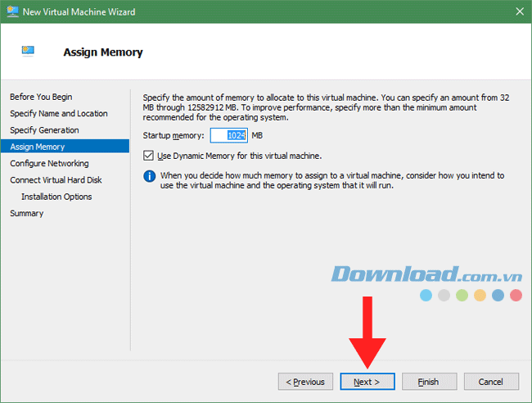Click the Assign Memory page heading
The width and height of the screenshot is (532, 403).
click(x=103, y=52)
